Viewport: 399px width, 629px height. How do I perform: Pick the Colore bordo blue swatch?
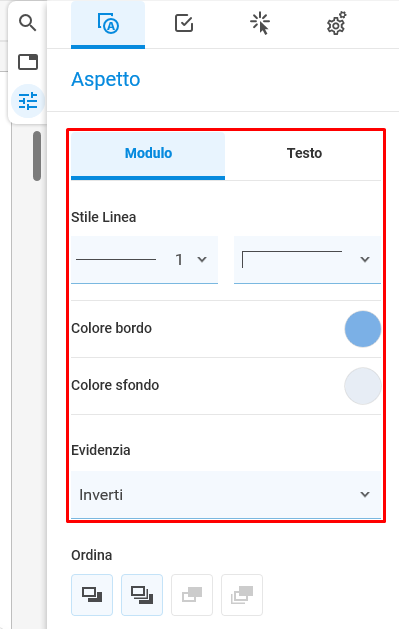click(363, 329)
